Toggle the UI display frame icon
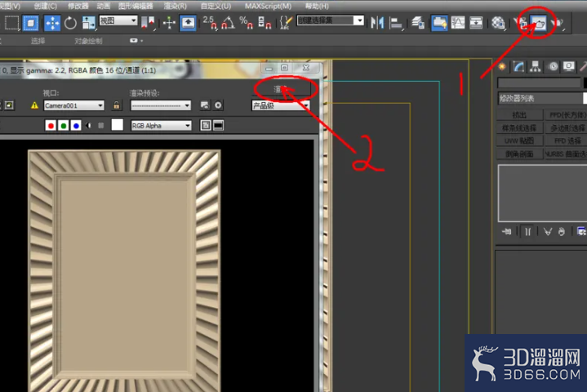The height and width of the screenshot is (392, 587). click(x=218, y=126)
